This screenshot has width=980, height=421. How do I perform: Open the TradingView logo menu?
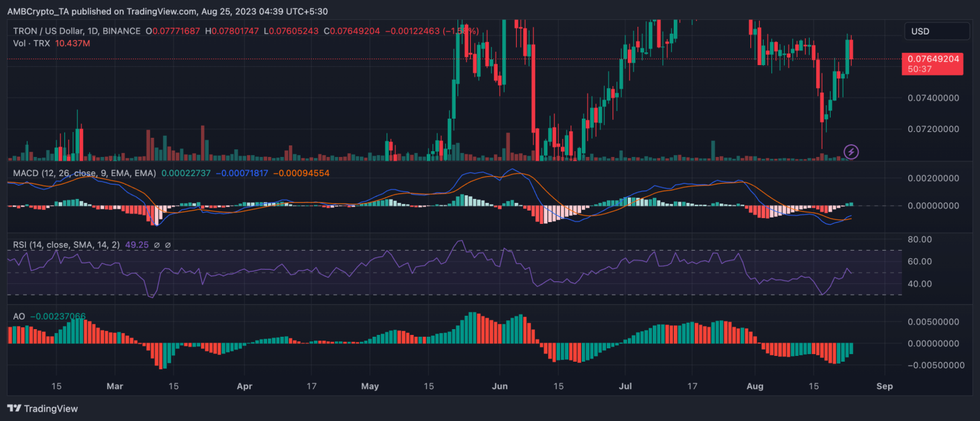click(x=14, y=408)
